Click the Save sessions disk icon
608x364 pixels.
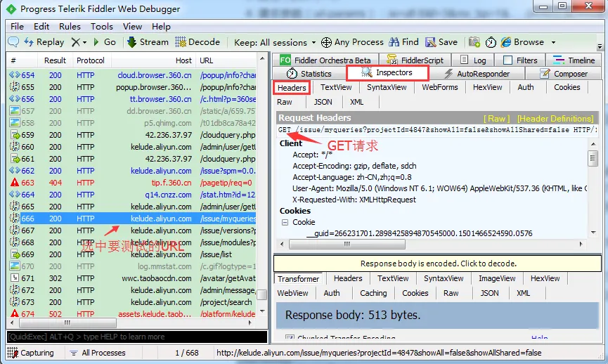point(430,42)
